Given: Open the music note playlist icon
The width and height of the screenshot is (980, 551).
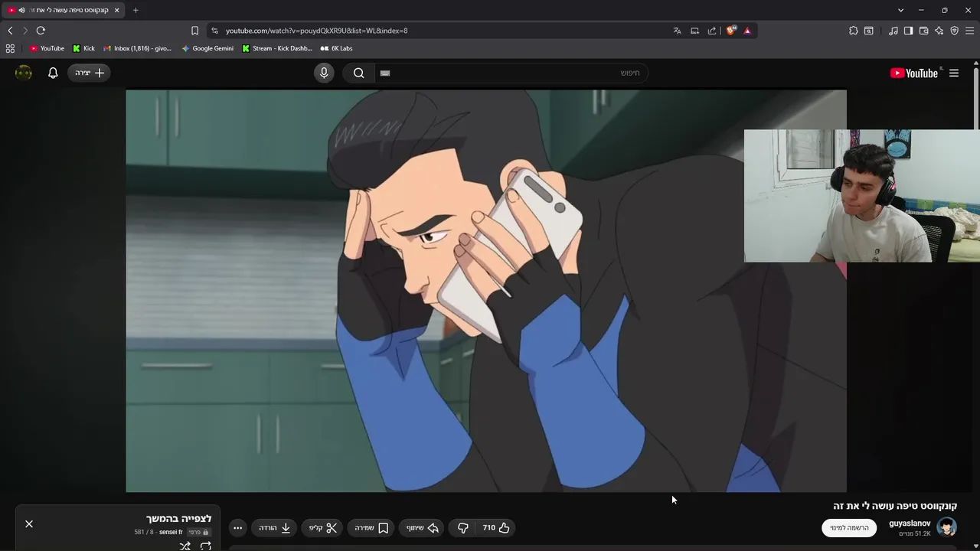Looking at the screenshot, I should pos(893,31).
